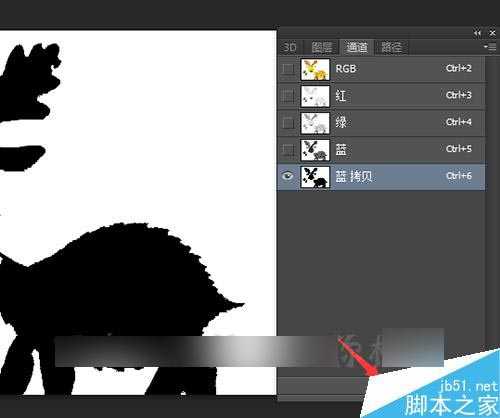500x418 pixels.
Task: Toggle visibility of the 绿 channel
Action: [288, 123]
